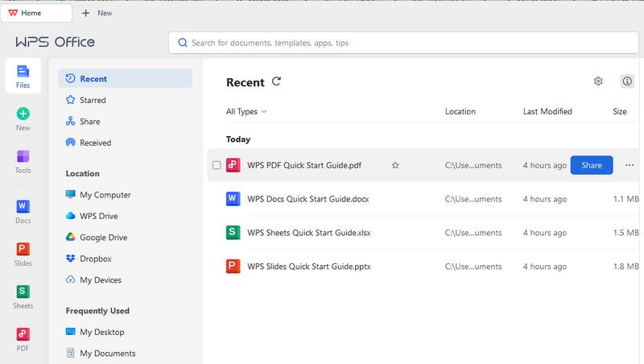This screenshot has width=644, height=364.
Task: Sort by the Size column header
Action: (x=619, y=111)
